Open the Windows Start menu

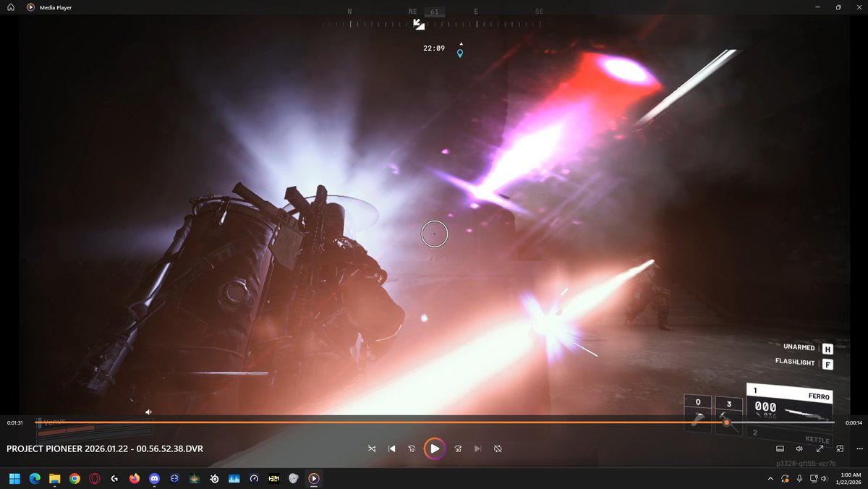[x=14, y=478]
